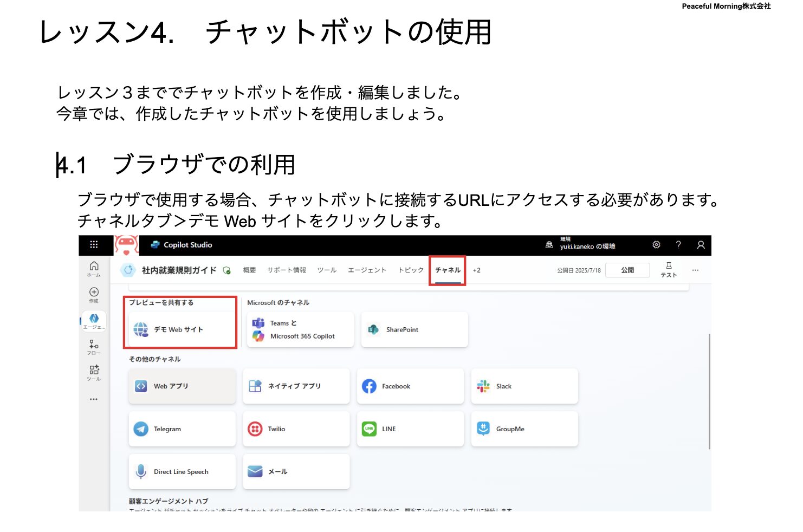Click the 公開 publish button

click(627, 270)
